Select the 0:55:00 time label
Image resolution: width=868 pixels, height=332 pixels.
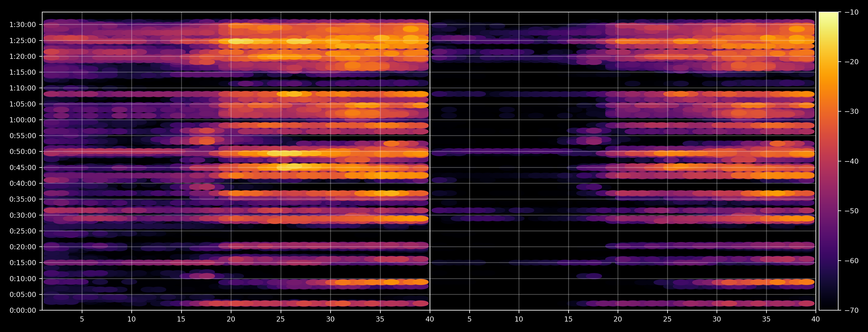tap(23, 136)
